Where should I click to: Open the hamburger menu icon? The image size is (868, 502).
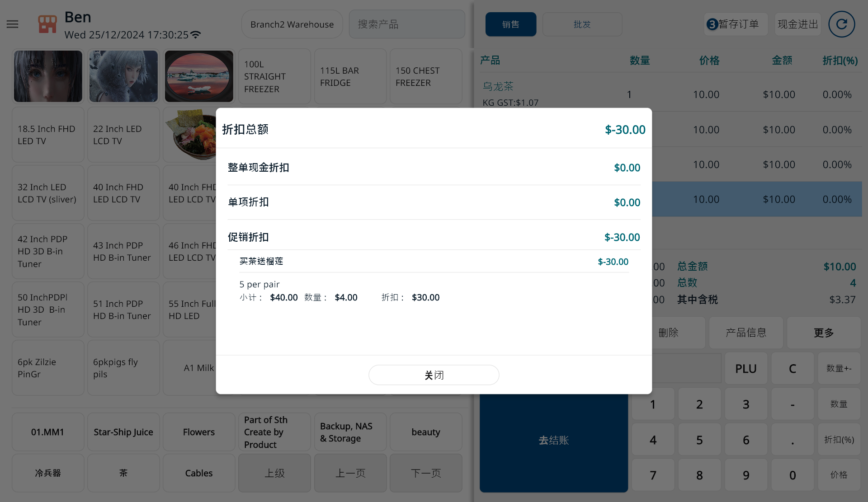(x=13, y=24)
